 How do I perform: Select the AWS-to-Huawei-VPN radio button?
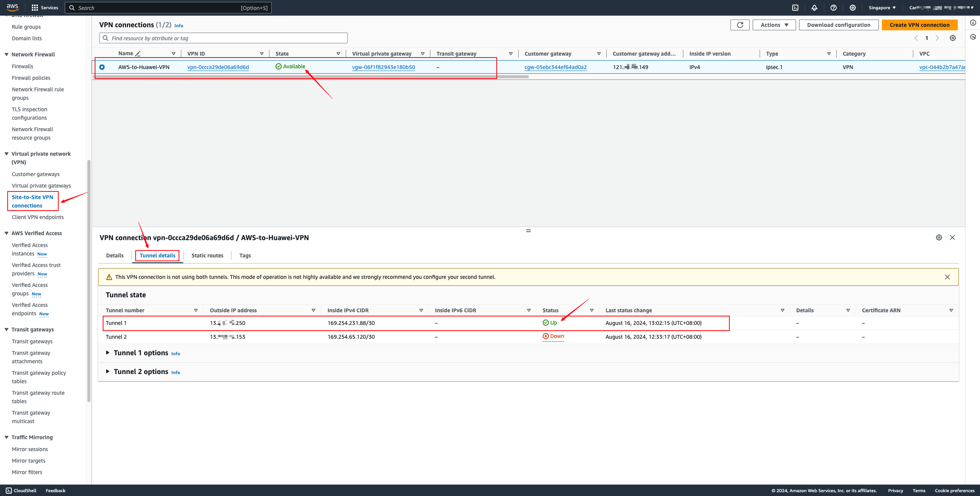coord(102,67)
